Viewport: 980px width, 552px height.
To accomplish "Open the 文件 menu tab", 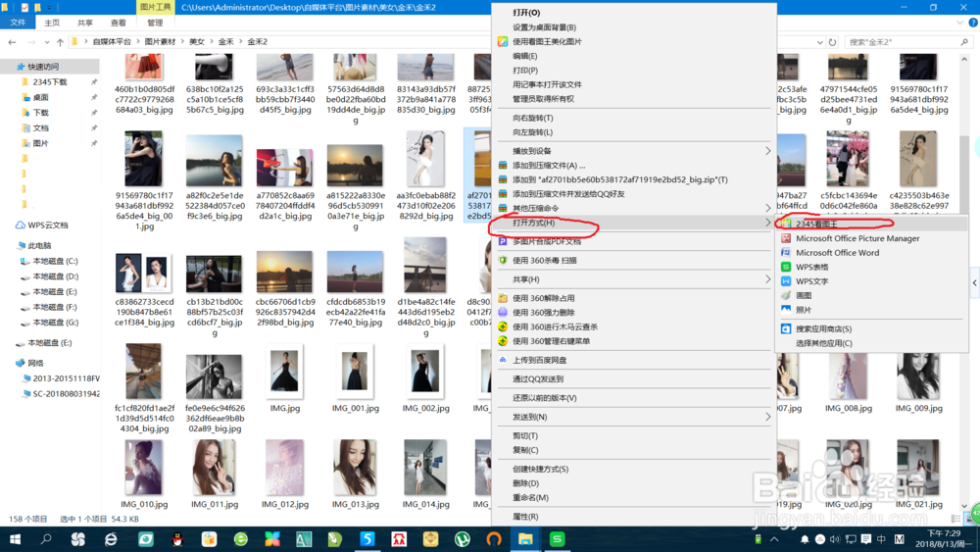I will click(x=18, y=23).
